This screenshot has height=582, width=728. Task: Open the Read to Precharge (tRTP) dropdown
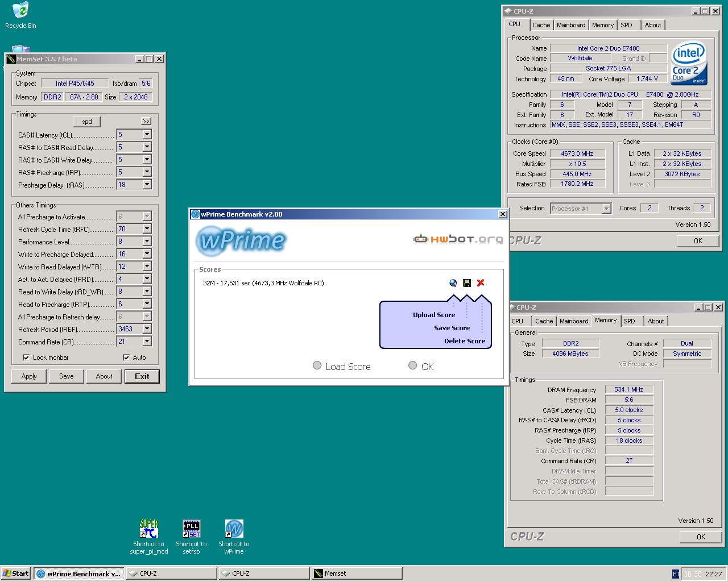coord(147,304)
